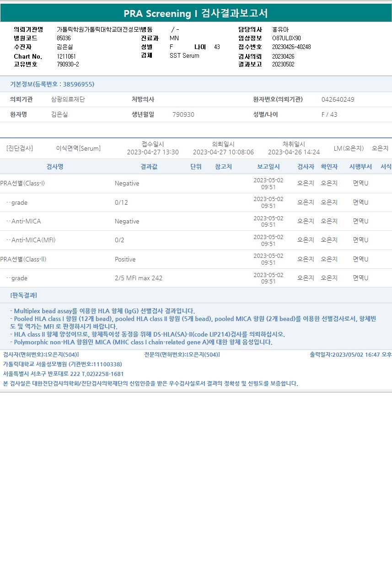Select the 검사명 column header
The width and height of the screenshot is (392, 566).
pos(55,167)
